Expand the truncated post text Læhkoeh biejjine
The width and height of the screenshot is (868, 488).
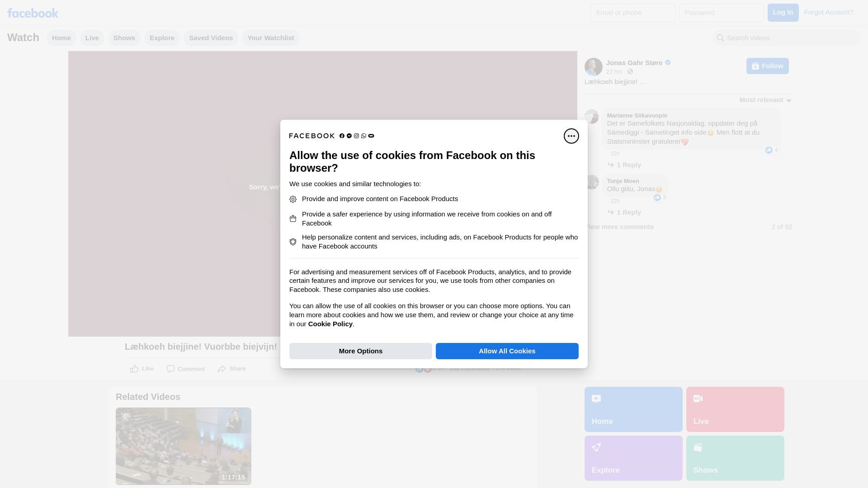[x=615, y=82]
